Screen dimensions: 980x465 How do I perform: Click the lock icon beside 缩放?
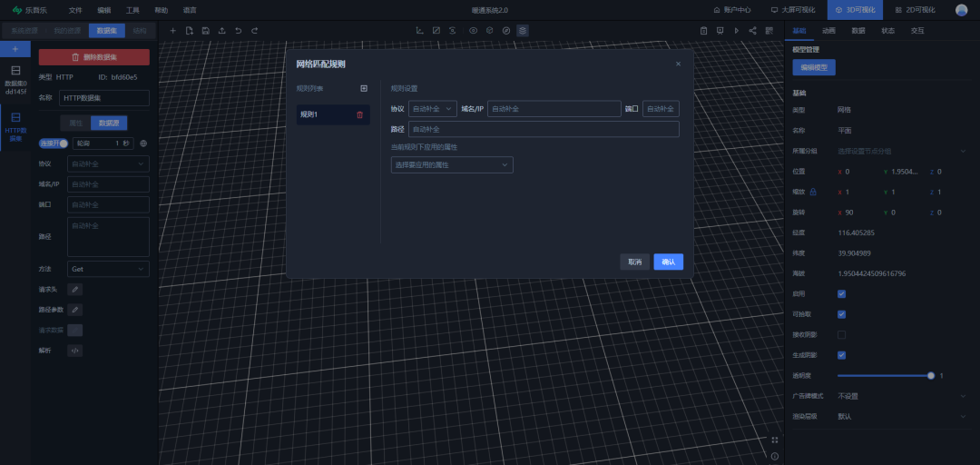(x=813, y=192)
